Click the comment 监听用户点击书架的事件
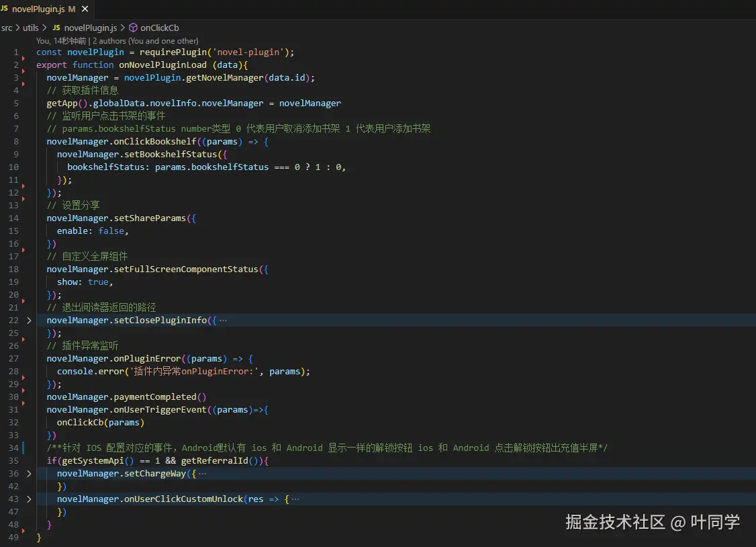 click(x=105, y=116)
